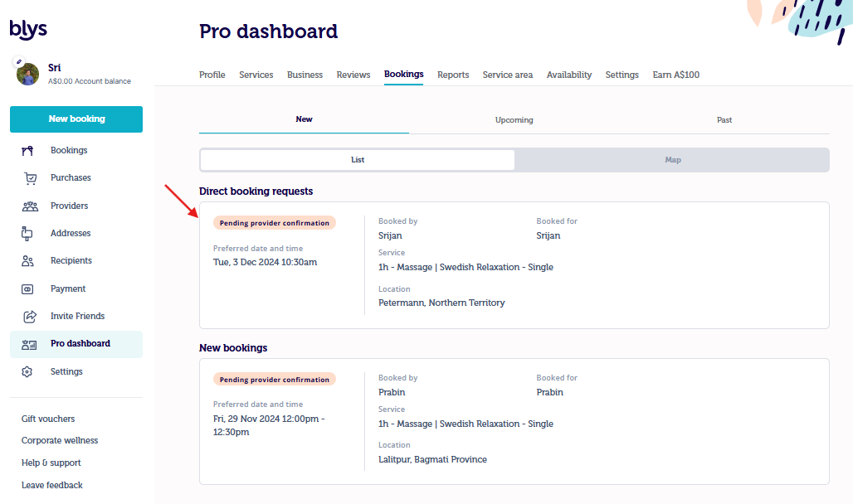Switch to Map view toggle
Image resolution: width=853 pixels, height=504 pixels.
672,160
